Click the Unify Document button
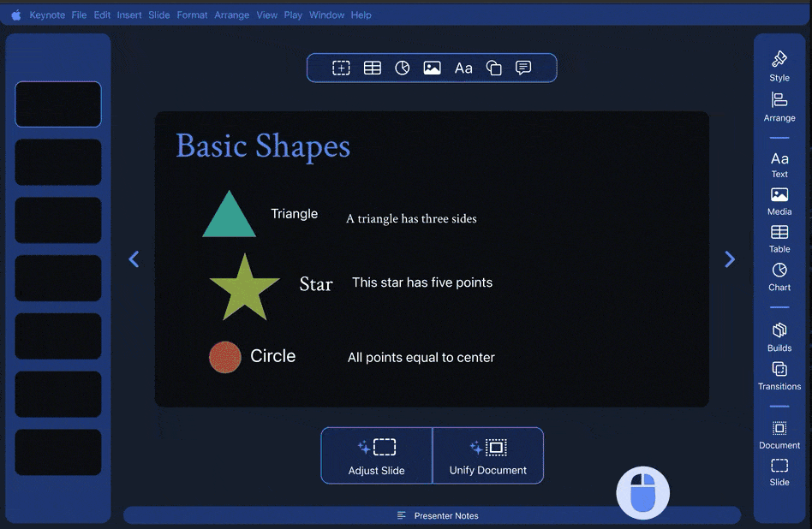The width and height of the screenshot is (812, 529). coord(488,455)
